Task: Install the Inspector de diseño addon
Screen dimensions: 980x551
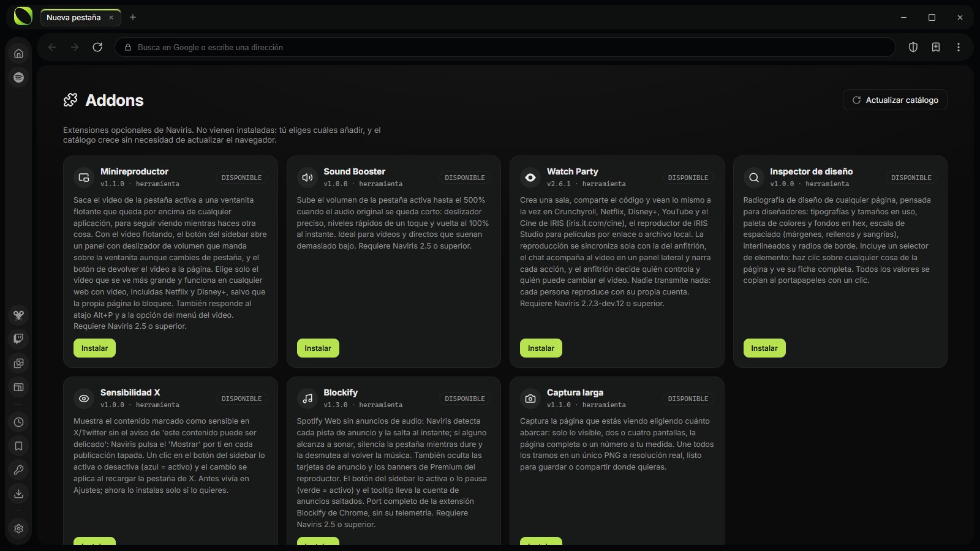Action: point(764,348)
